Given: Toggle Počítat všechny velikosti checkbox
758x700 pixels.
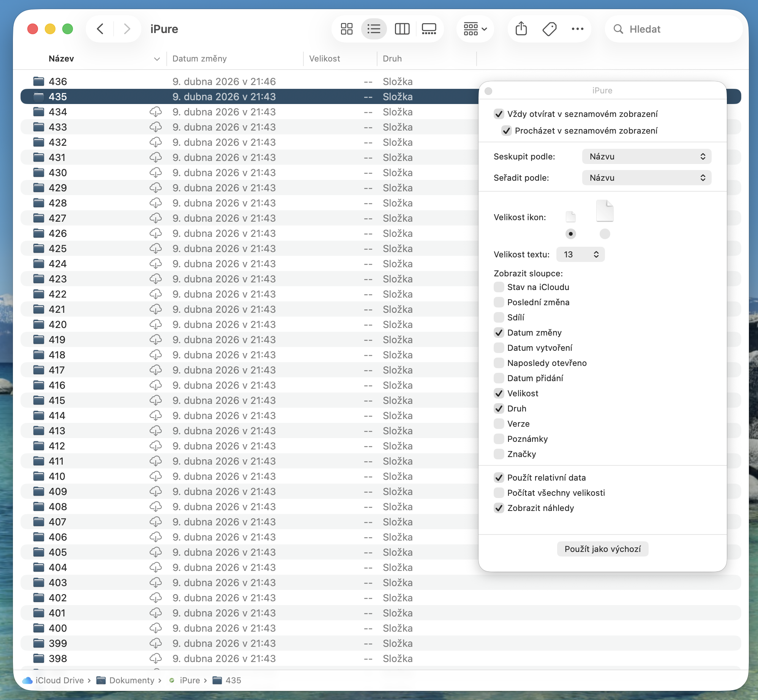Looking at the screenshot, I should pos(499,493).
